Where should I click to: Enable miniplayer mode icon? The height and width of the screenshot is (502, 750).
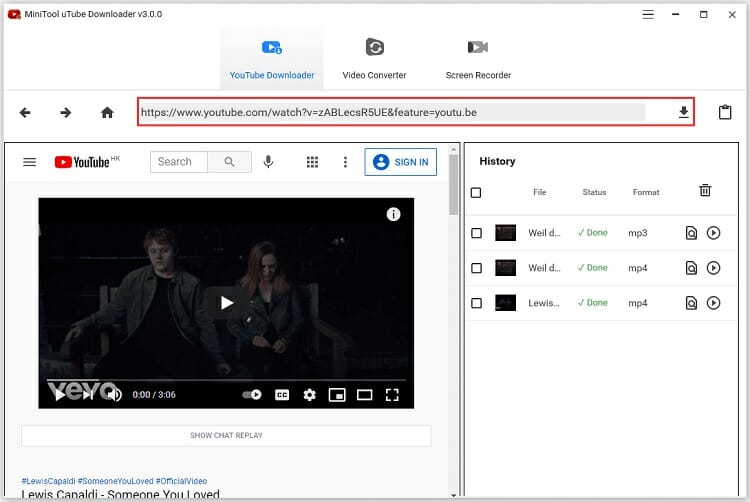pyautogui.click(x=337, y=395)
